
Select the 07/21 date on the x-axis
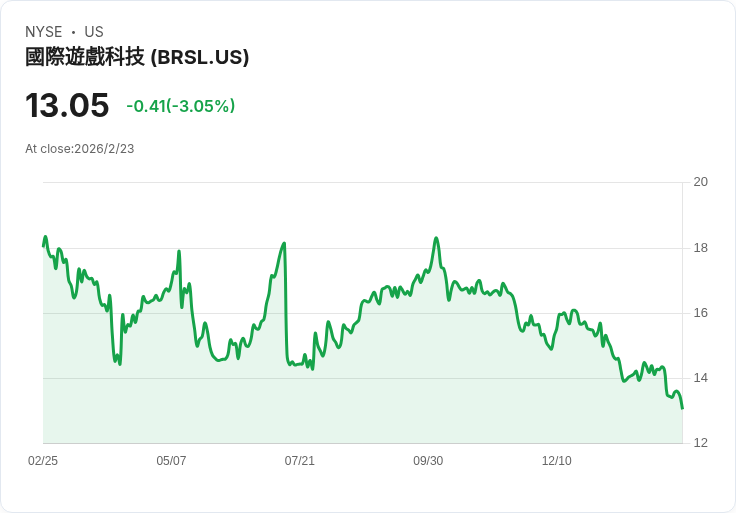click(x=300, y=461)
